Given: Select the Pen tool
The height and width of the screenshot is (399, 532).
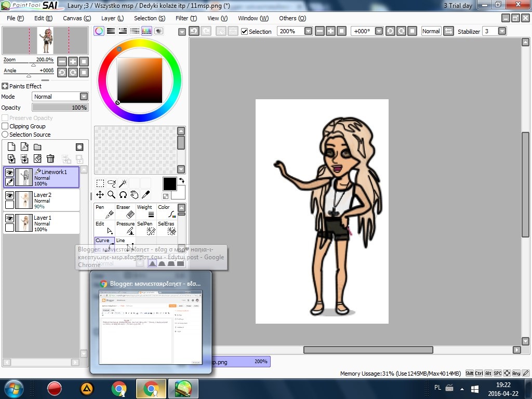Looking at the screenshot, I should (104, 211).
